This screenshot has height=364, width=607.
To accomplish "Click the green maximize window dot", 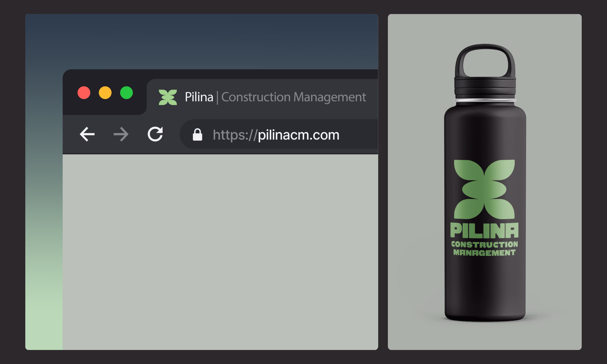I will [126, 93].
